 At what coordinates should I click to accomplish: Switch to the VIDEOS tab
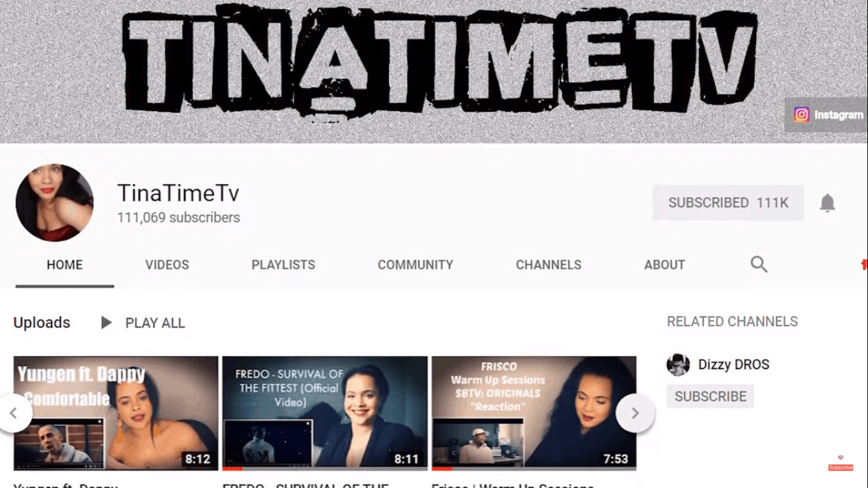click(x=167, y=265)
